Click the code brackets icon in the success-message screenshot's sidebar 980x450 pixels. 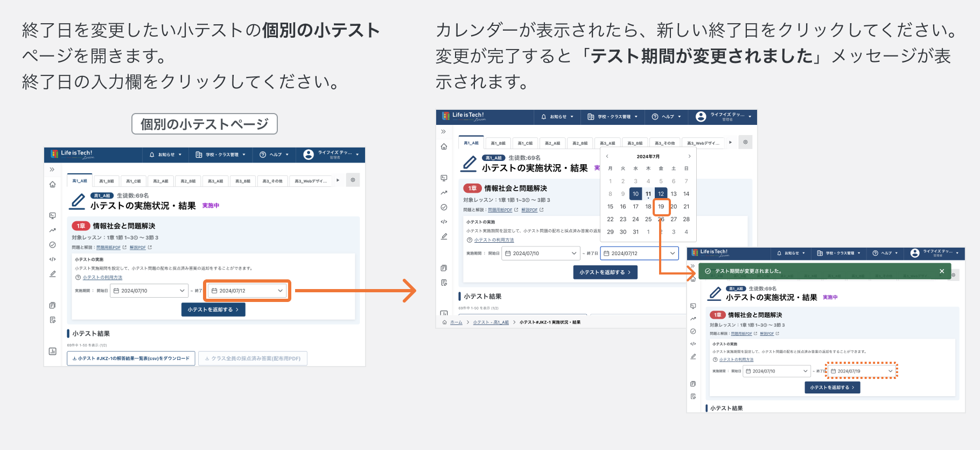(x=693, y=344)
